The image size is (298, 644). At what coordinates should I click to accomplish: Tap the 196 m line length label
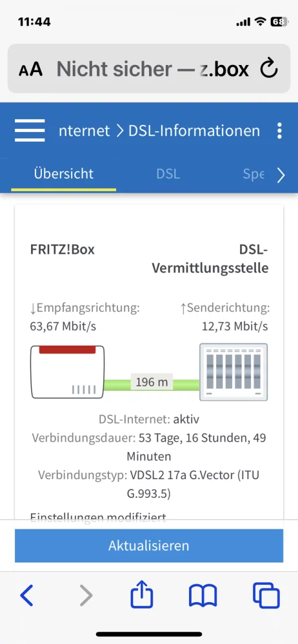point(152,383)
